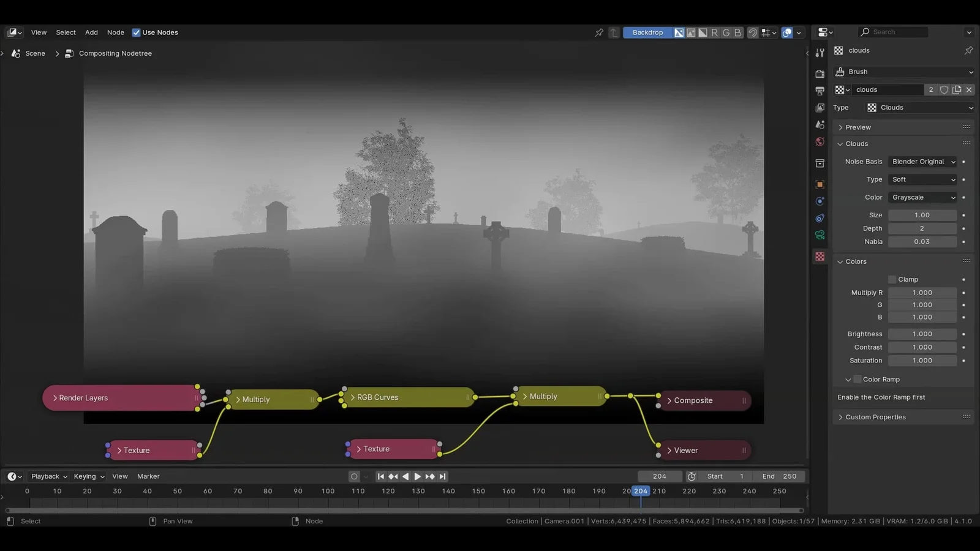Click the Brightness value slider
Viewport: 980px width, 551px height.
pos(922,334)
